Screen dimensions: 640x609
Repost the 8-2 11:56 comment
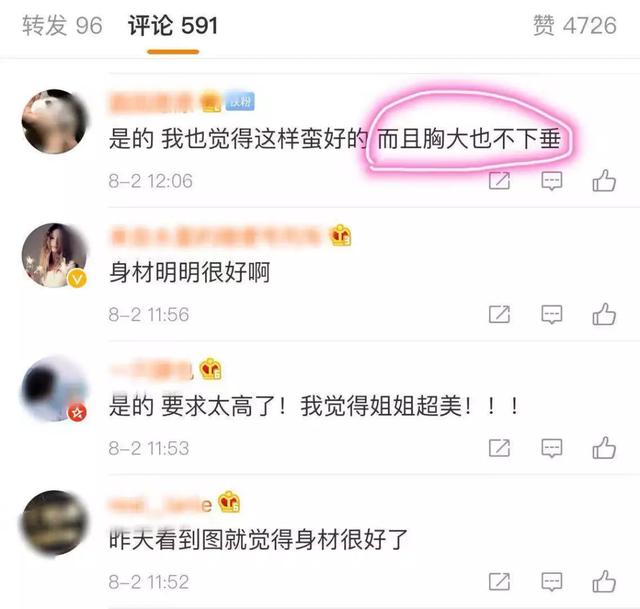coord(500,314)
